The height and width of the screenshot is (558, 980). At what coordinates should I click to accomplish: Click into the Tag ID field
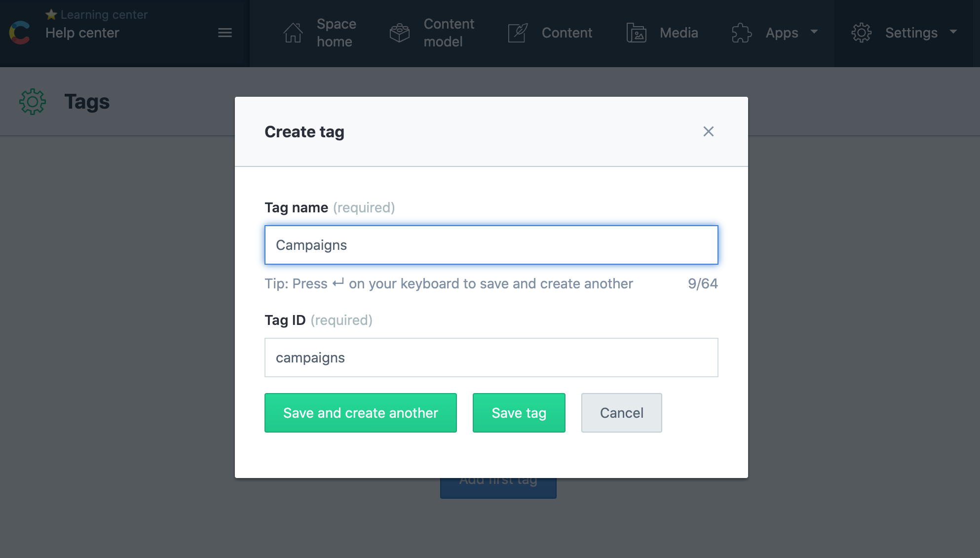pyautogui.click(x=491, y=358)
